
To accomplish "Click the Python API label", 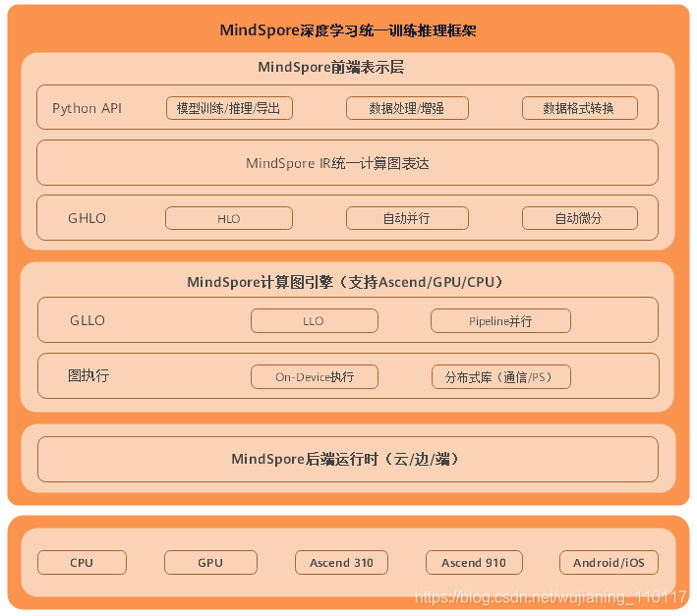I will (x=87, y=108).
